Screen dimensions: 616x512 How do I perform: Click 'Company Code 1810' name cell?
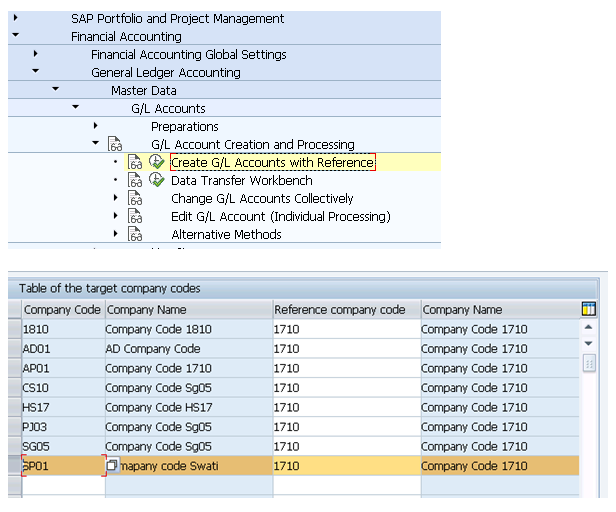[x=189, y=329]
